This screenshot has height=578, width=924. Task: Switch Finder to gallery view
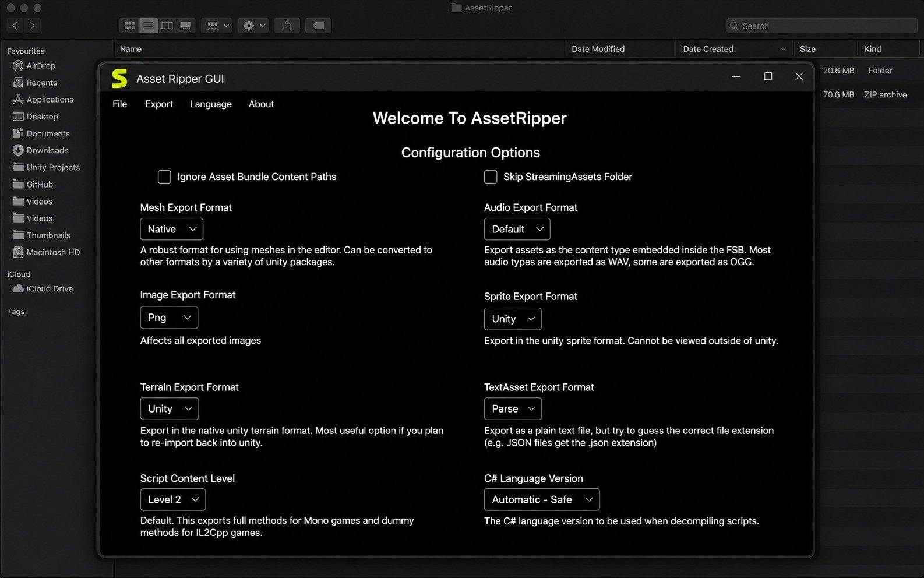click(x=185, y=26)
